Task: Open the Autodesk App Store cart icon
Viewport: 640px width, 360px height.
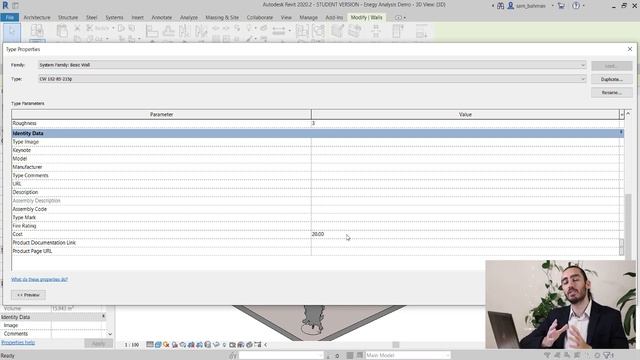Action: pyautogui.click(x=562, y=6)
